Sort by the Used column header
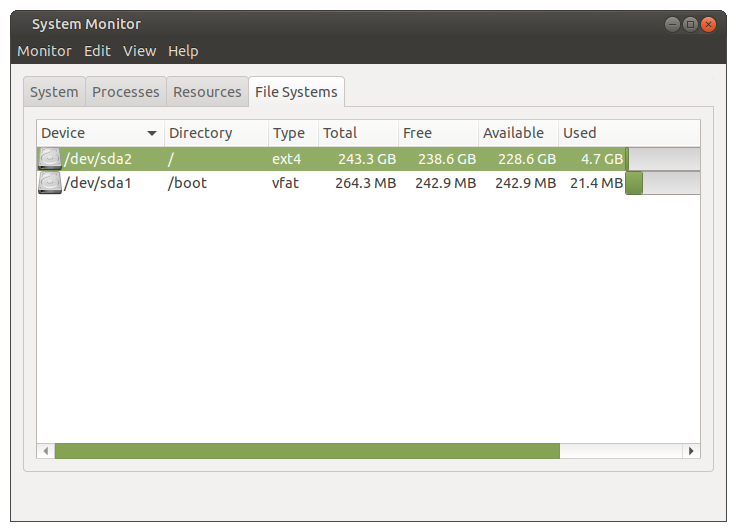737x532 pixels. coord(629,133)
